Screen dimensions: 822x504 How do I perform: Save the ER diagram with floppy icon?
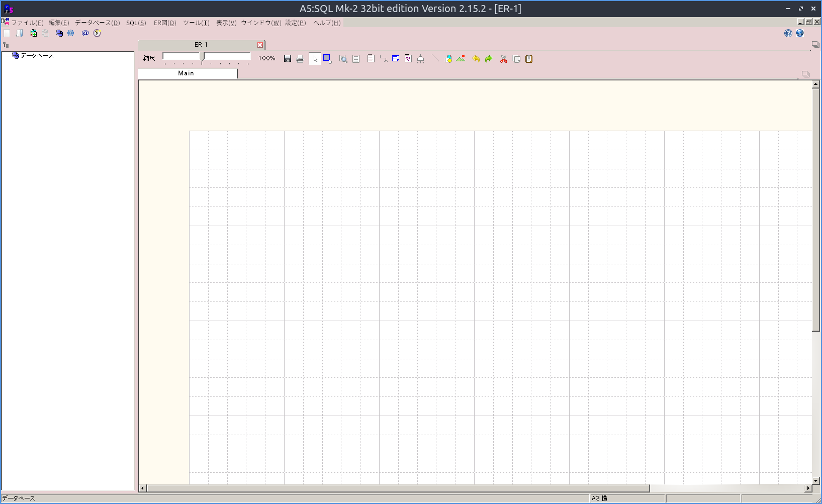click(288, 59)
